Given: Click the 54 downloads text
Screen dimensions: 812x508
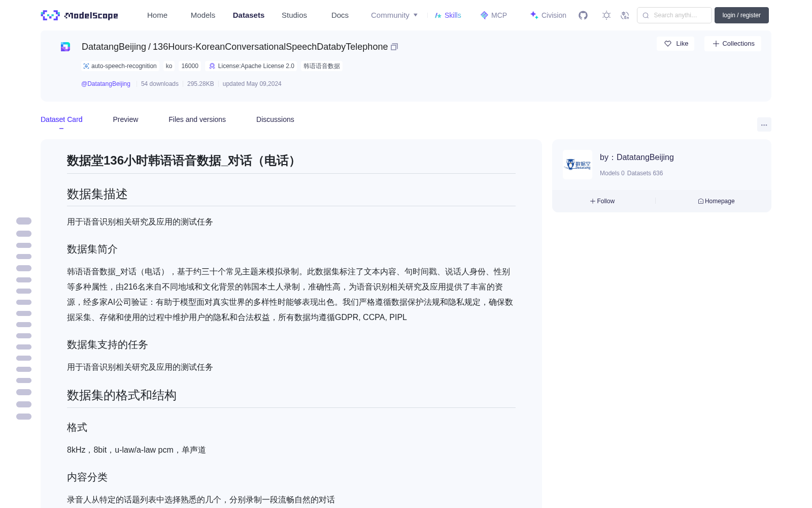Looking at the screenshot, I should click(x=160, y=84).
